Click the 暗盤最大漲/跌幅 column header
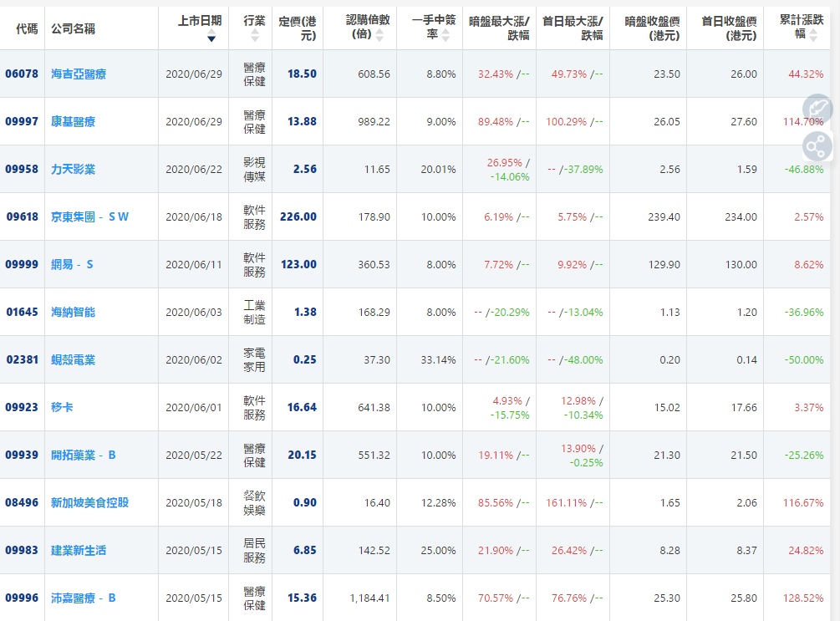The height and width of the screenshot is (621, 840). click(499, 28)
